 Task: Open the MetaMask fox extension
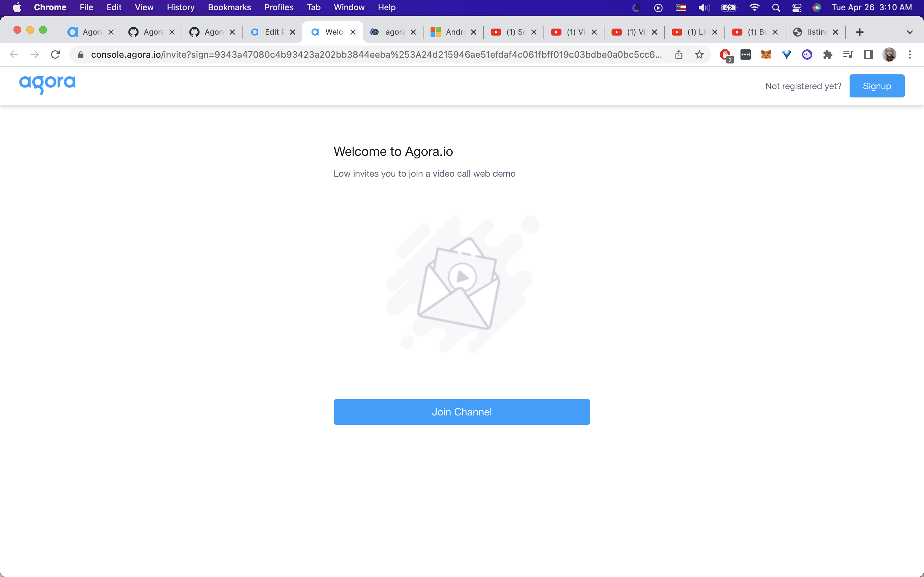(766, 54)
